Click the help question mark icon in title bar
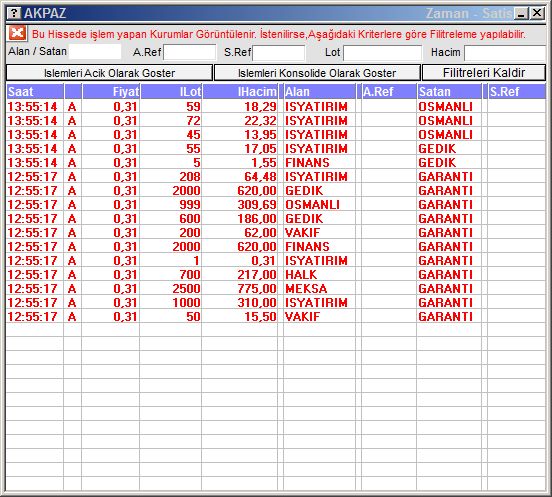The height and width of the screenshot is (497, 552). tap(14, 13)
